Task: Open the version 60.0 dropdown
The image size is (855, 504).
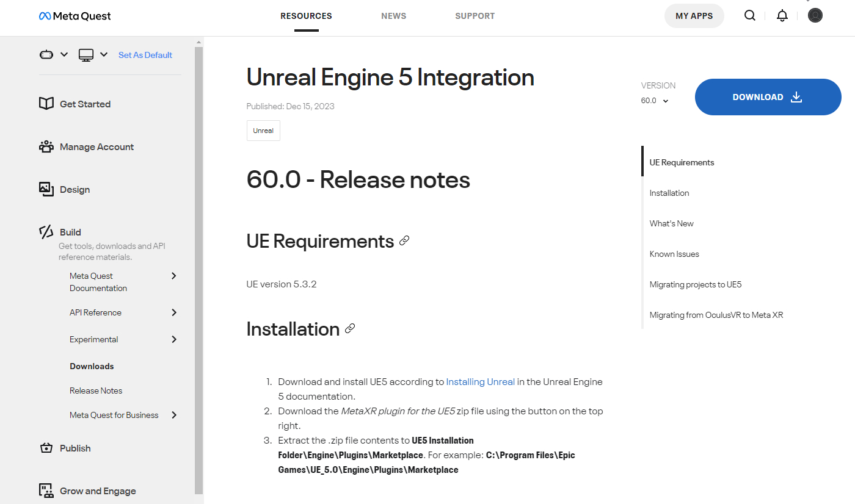Action: click(655, 101)
